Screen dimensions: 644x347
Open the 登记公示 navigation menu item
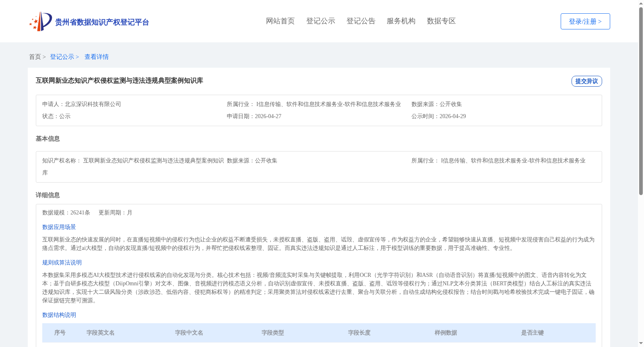tap(321, 21)
